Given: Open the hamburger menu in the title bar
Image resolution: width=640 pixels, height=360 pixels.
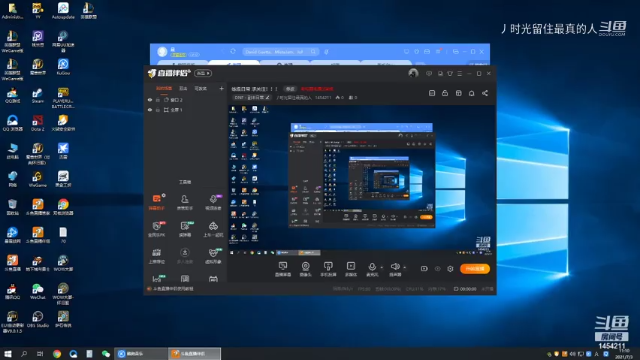Looking at the screenshot, I should tap(460, 73).
